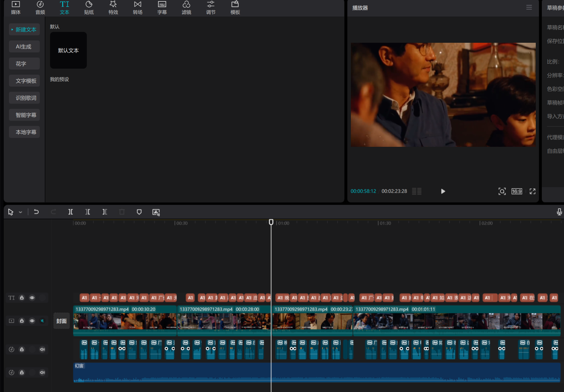This screenshot has height=392, width=564.
Task: Click the delete left trim icon
Action: click(x=88, y=212)
